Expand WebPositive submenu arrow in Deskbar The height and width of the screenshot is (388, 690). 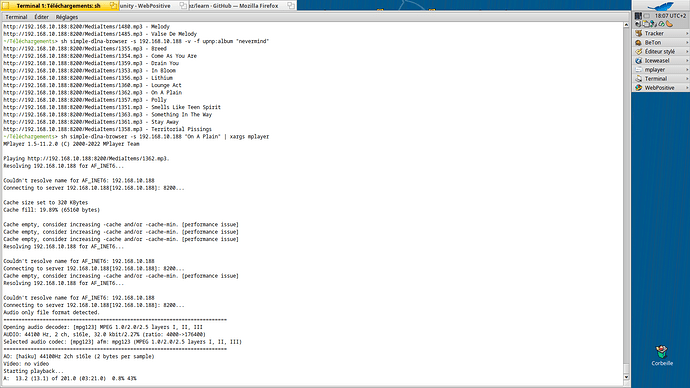(686, 88)
